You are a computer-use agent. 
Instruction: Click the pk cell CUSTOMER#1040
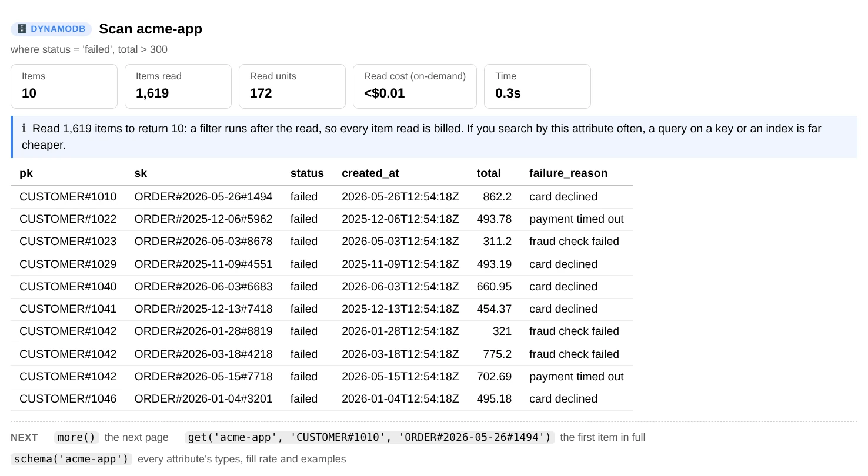[x=68, y=287]
